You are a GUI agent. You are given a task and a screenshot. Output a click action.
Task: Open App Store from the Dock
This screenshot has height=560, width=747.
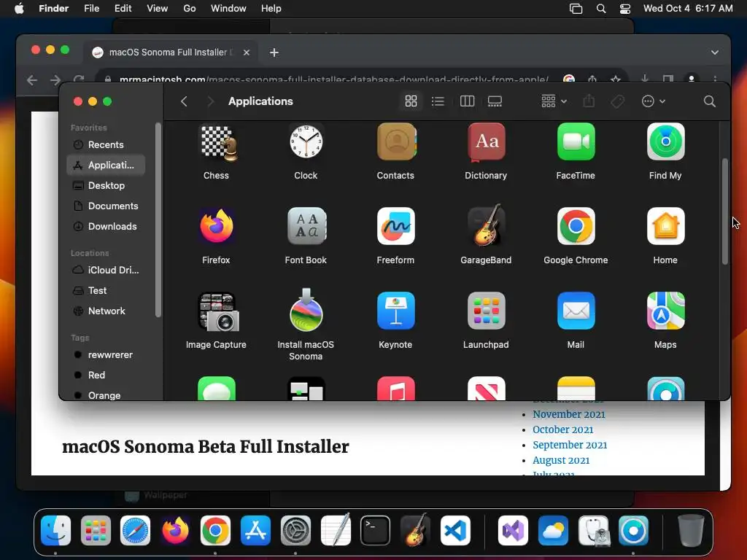255,530
